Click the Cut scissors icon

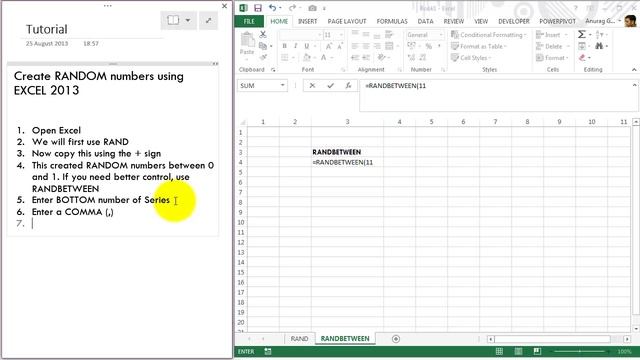click(263, 35)
